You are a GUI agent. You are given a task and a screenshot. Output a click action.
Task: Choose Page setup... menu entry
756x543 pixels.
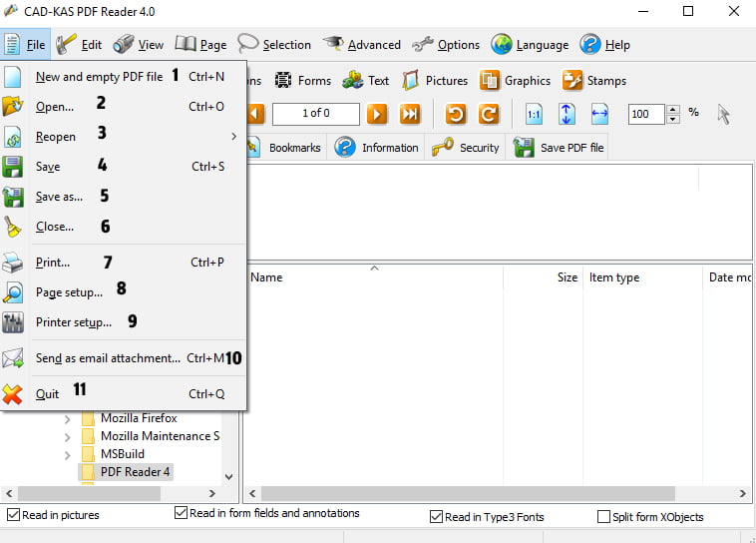coord(124,292)
